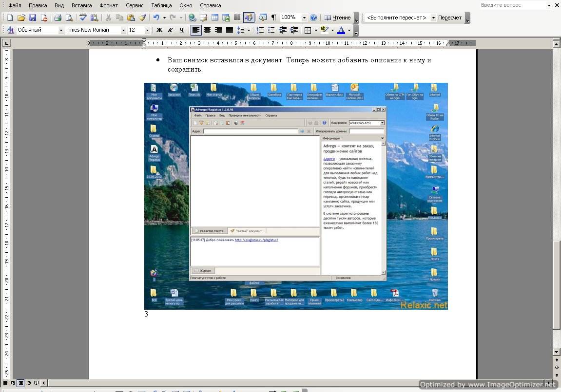Toggle italic formatting (К)
Viewport: 561px width, 392px height.
(x=171, y=30)
